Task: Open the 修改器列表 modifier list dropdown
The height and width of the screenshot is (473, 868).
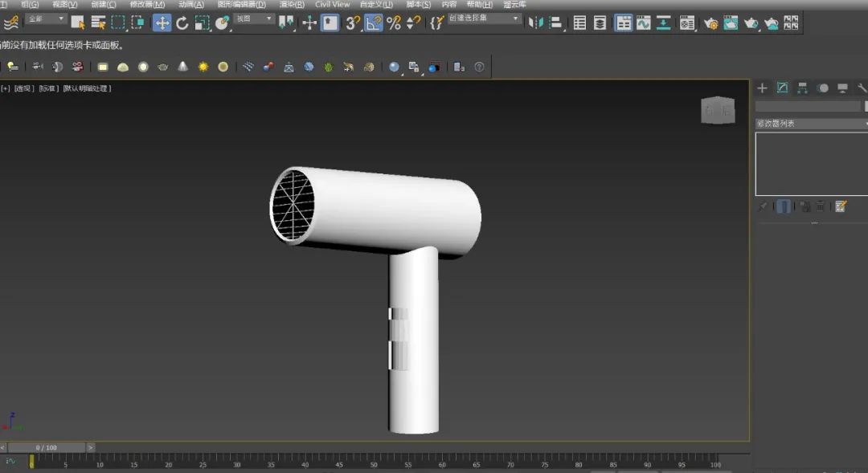Action: coord(812,124)
